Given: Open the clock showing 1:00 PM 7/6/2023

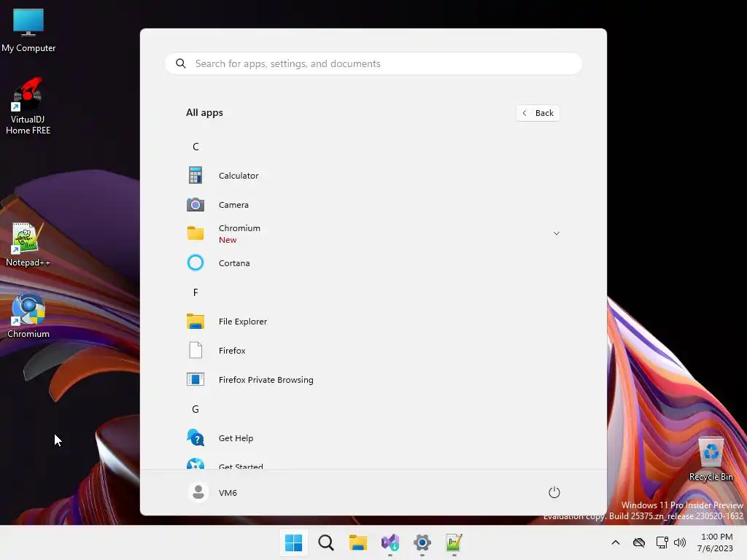Looking at the screenshot, I should pos(716,542).
